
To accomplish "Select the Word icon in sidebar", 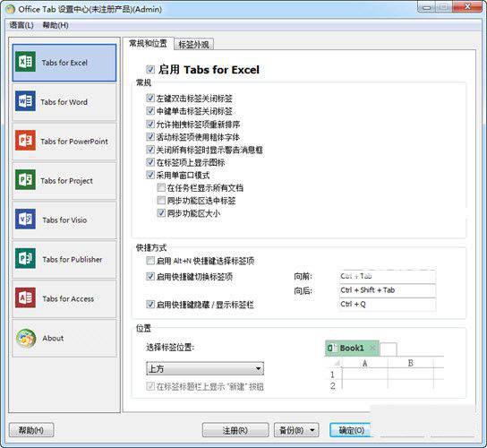I will [x=25, y=101].
